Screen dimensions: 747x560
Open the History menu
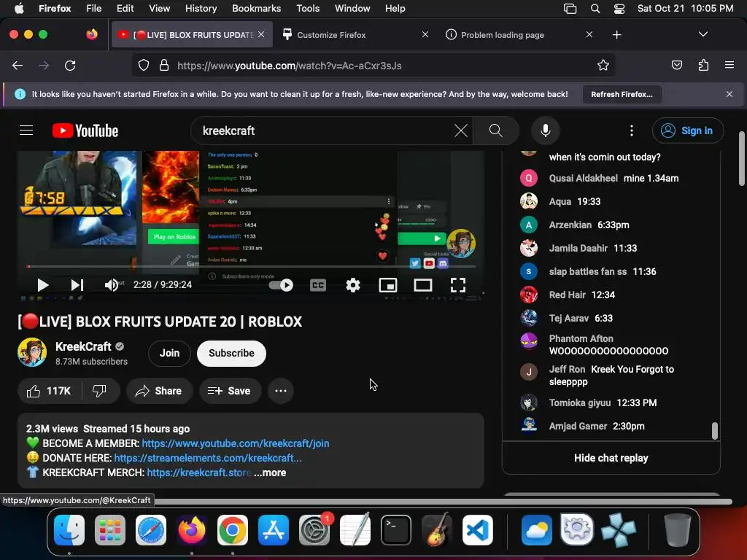point(201,8)
